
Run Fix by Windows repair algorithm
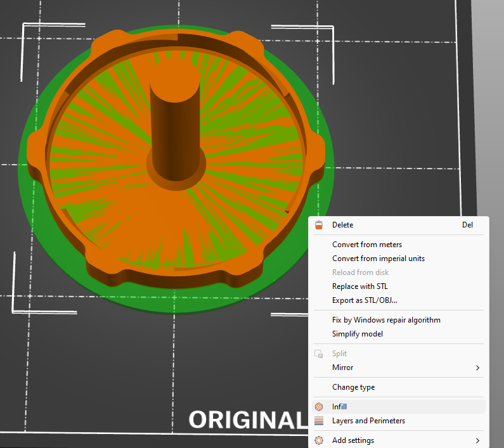click(x=385, y=320)
